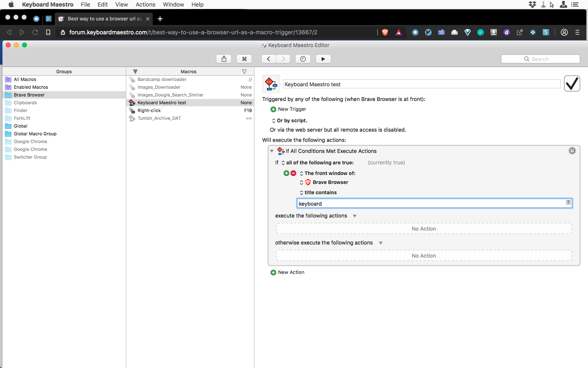This screenshot has height=368, width=588.
Task: Open the Window menu
Action: 173,4
